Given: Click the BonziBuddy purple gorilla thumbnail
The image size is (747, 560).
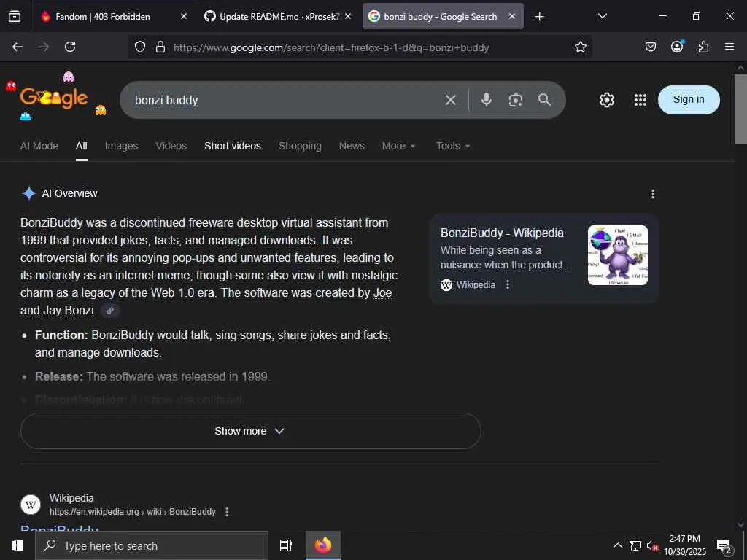Looking at the screenshot, I should tap(617, 255).
